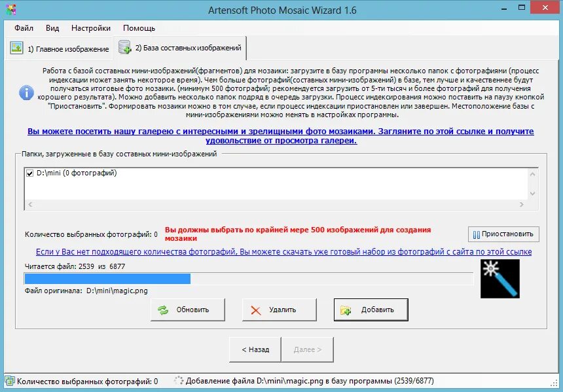The height and width of the screenshot is (392, 563).
Task: Click the Удалить button
Action: pos(280,310)
